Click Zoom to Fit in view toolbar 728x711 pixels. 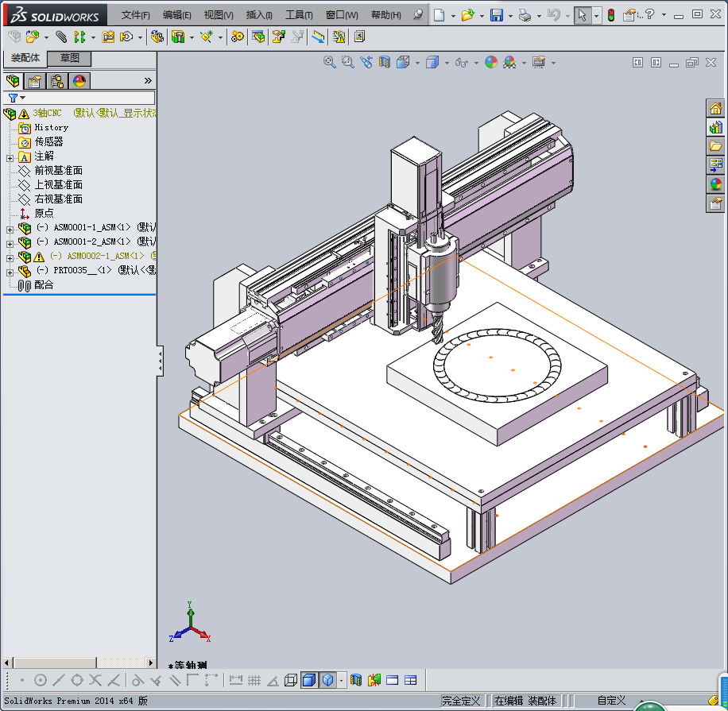[x=330, y=62]
